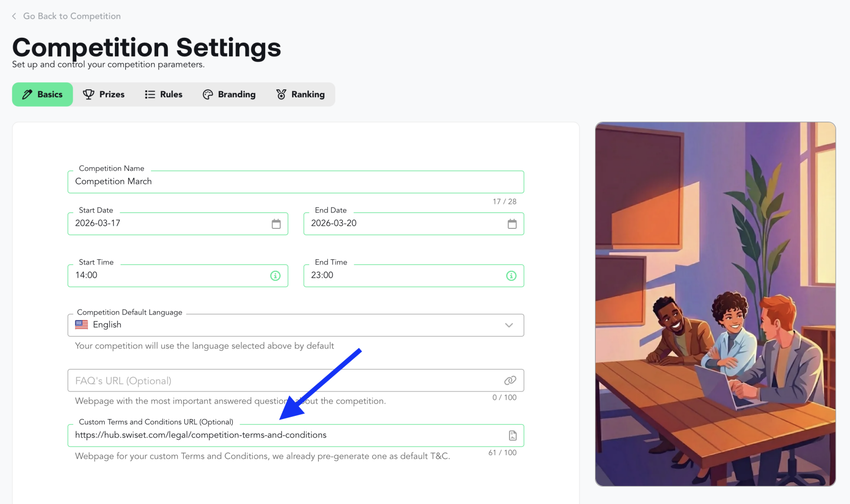Click the document icon in Terms URL field

pyautogui.click(x=512, y=435)
